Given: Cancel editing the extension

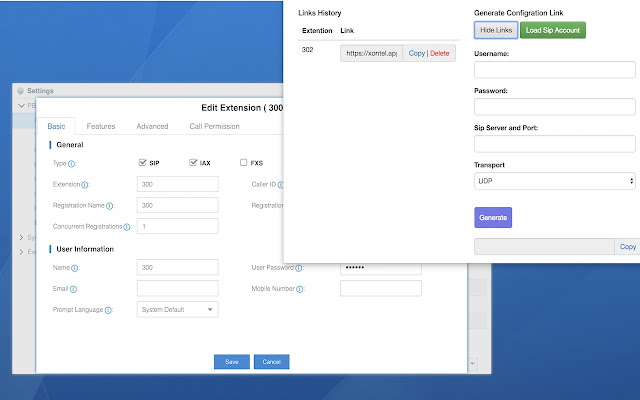Looking at the screenshot, I should click(x=271, y=362).
